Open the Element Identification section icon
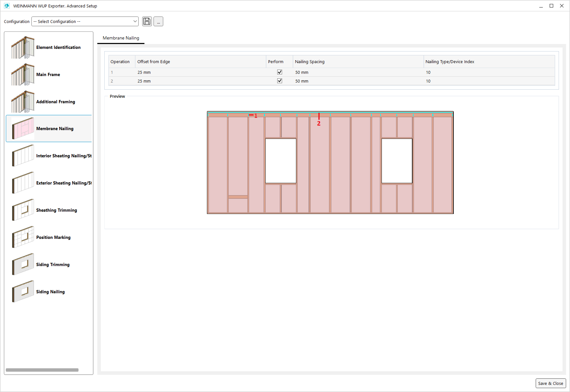 tap(23, 48)
